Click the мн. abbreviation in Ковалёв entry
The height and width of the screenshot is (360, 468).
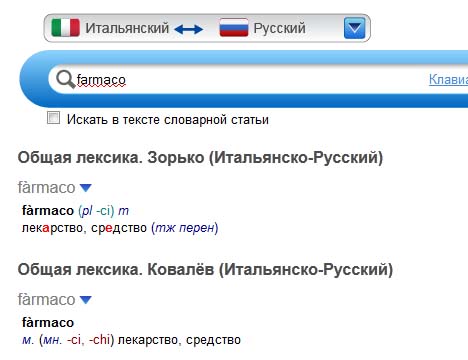coord(52,340)
